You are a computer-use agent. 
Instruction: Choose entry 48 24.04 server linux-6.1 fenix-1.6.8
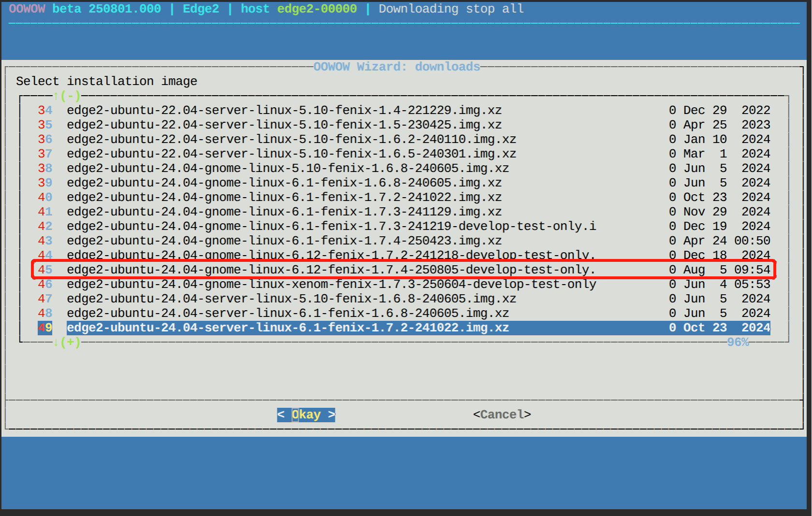coord(288,313)
